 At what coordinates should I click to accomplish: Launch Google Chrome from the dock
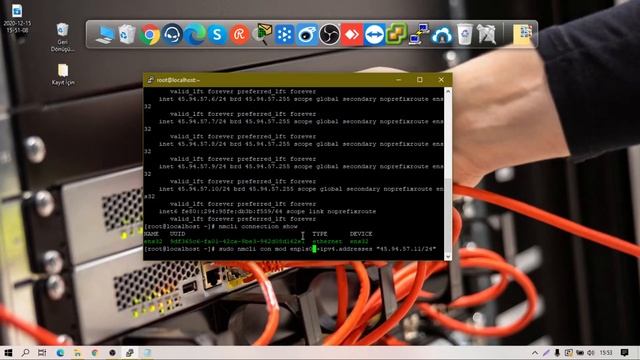tap(150, 35)
